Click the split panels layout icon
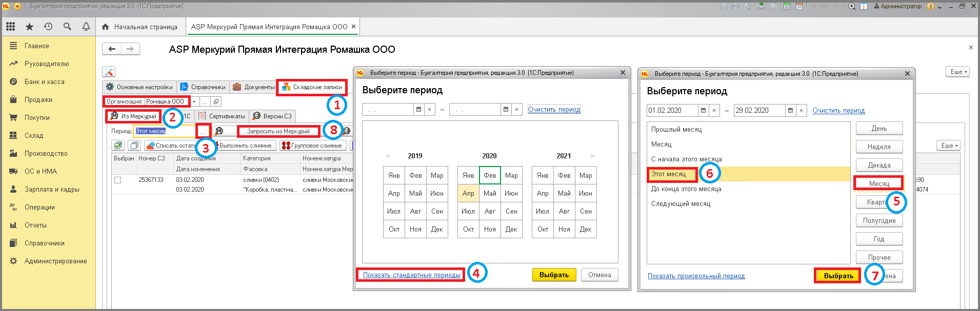980x311 pixels. [x=864, y=6]
